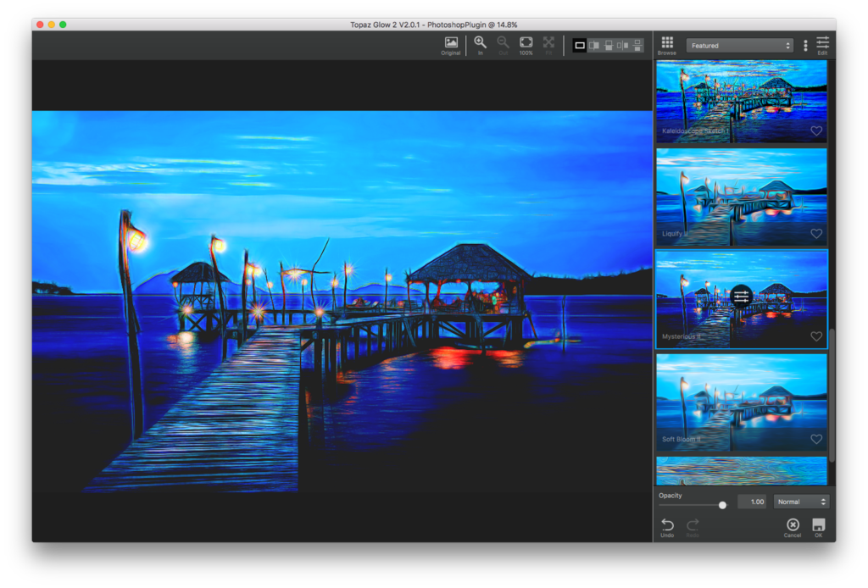This screenshot has height=588, width=868.
Task: Open the Browse effects grid
Action: tap(667, 46)
